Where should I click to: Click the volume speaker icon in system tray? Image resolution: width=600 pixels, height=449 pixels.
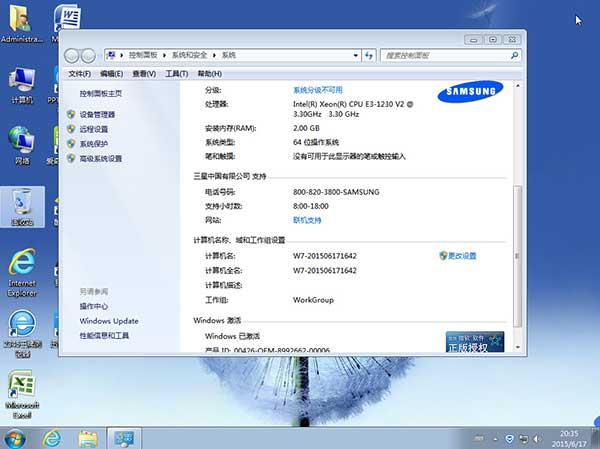[x=539, y=438]
